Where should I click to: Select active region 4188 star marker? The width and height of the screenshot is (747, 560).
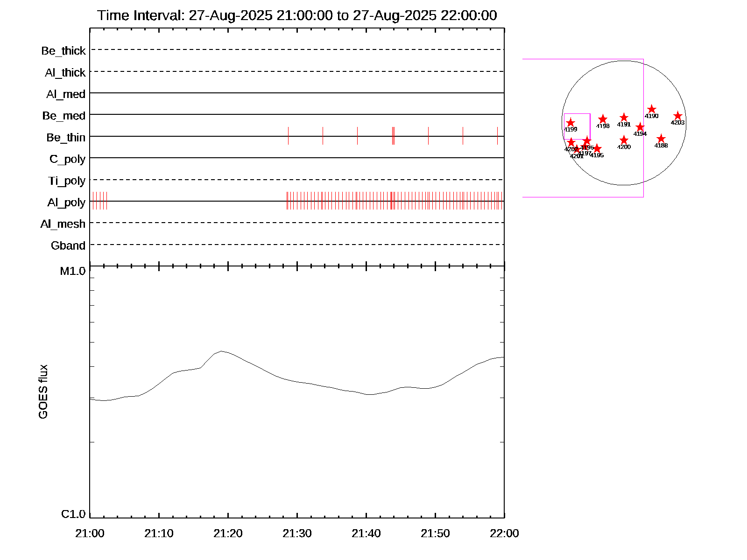[661, 139]
